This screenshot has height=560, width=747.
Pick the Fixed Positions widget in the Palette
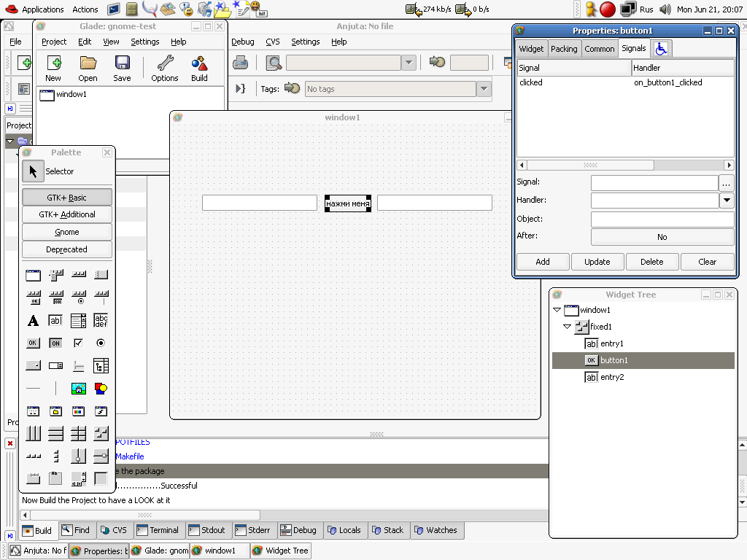[x=101, y=433]
